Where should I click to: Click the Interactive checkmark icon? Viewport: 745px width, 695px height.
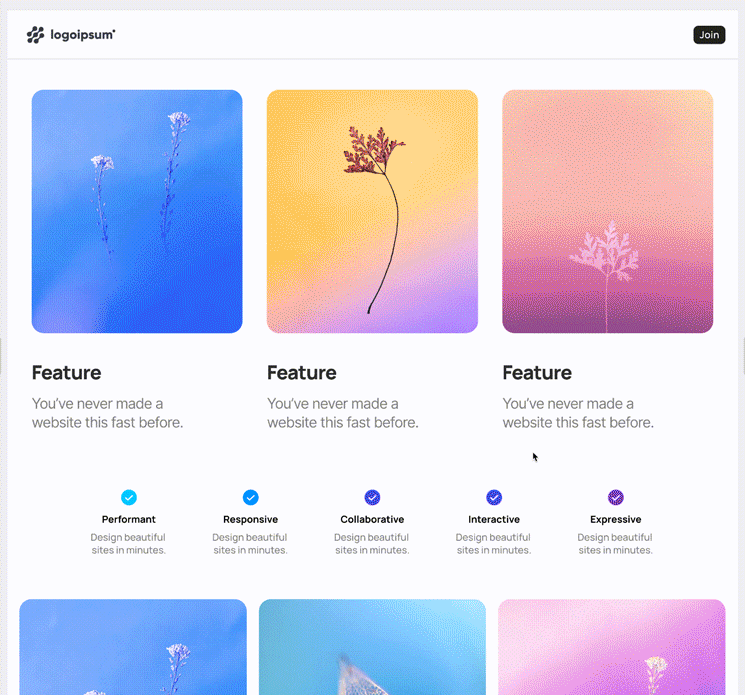tap(494, 497)
